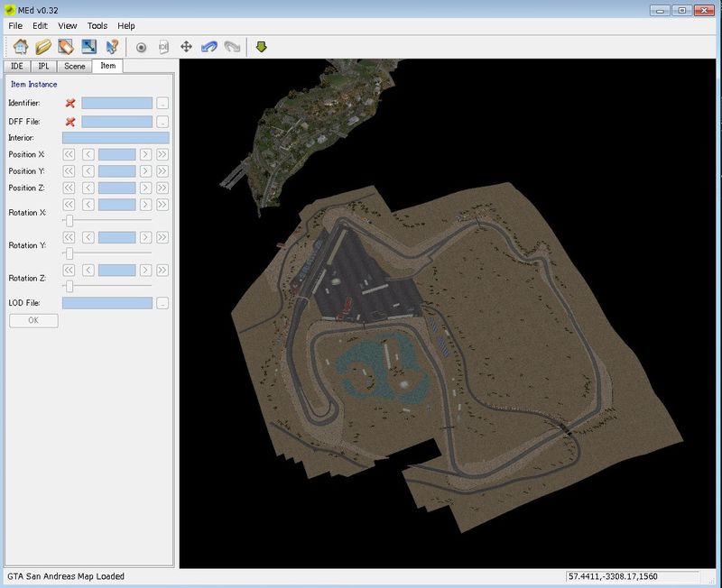Click the blue diagonal-arrow resize icon
This screenshot has width=722, height=588.
88,47
